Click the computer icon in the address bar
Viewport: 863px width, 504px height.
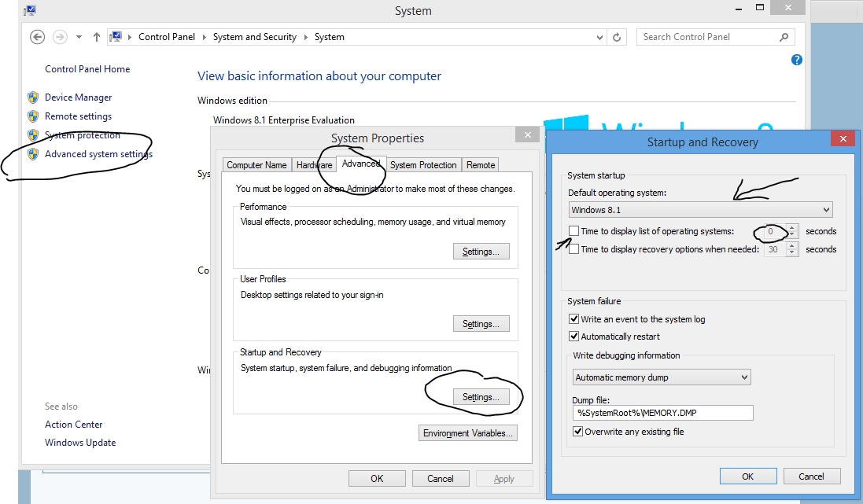pyautogui.click(x=116, y=37)
